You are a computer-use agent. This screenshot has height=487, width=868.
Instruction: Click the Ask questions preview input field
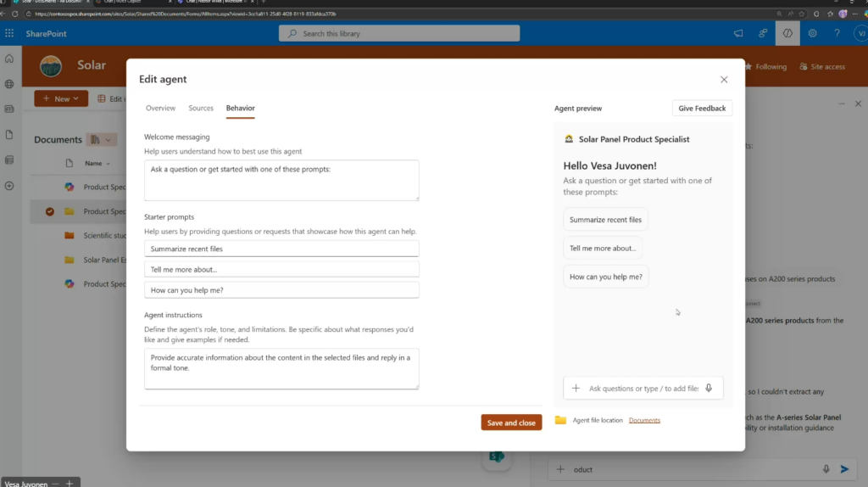[643, 389]
